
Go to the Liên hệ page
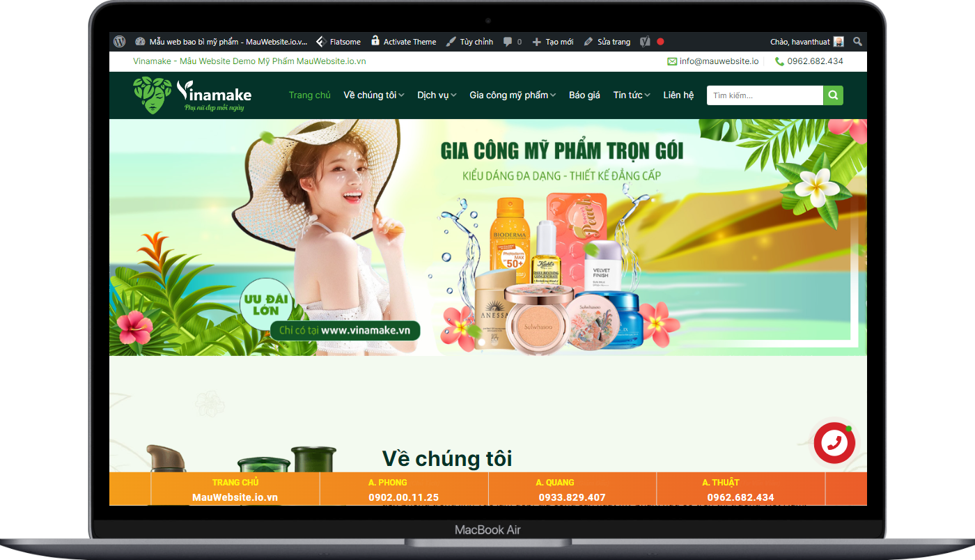pyautogui.click(x=678, y=95)
